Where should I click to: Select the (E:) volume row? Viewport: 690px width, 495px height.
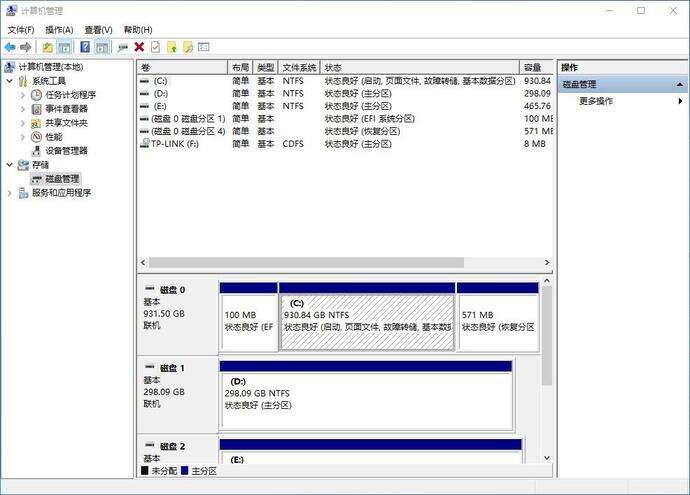[x=345, y=106]
